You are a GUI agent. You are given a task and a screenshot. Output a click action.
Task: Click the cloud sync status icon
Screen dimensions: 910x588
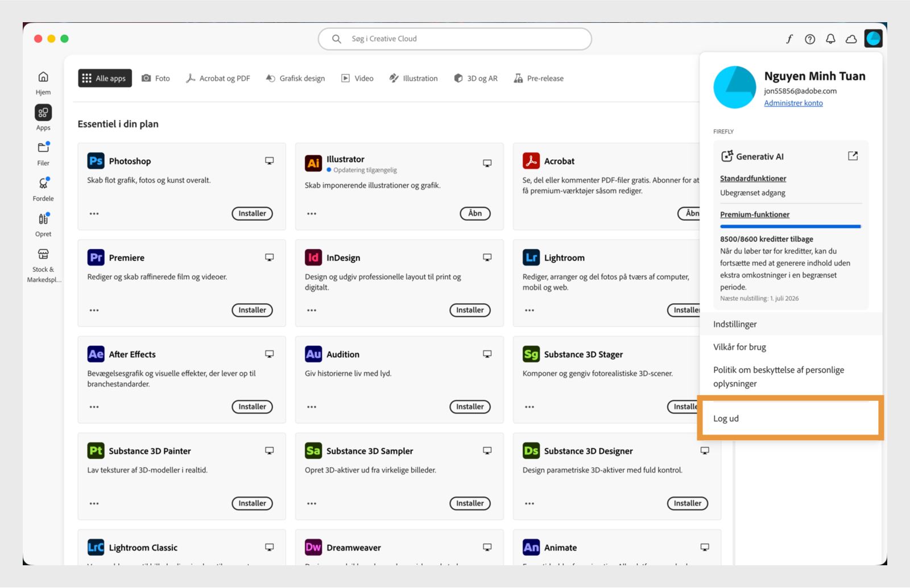pyautogui.click(x=851, y=39)
